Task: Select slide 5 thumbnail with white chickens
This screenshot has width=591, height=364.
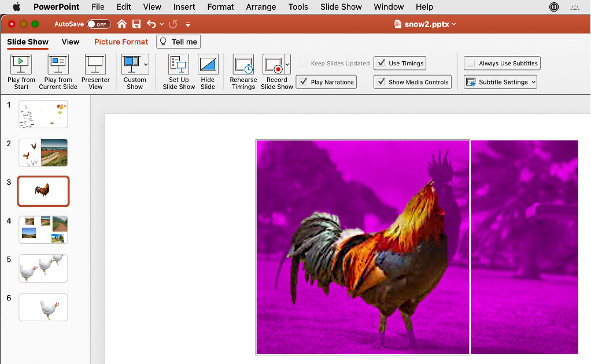Action: tap(43, 269)
